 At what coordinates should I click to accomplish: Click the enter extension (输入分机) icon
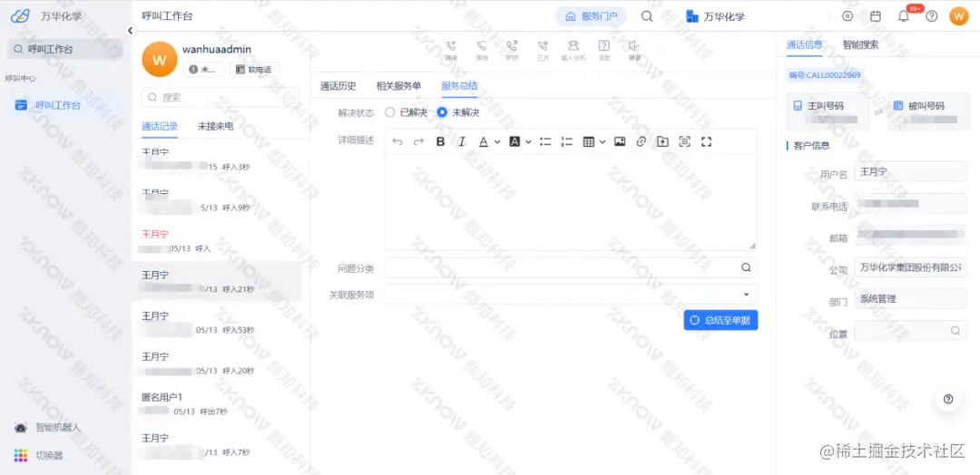(x=573, y=45)
